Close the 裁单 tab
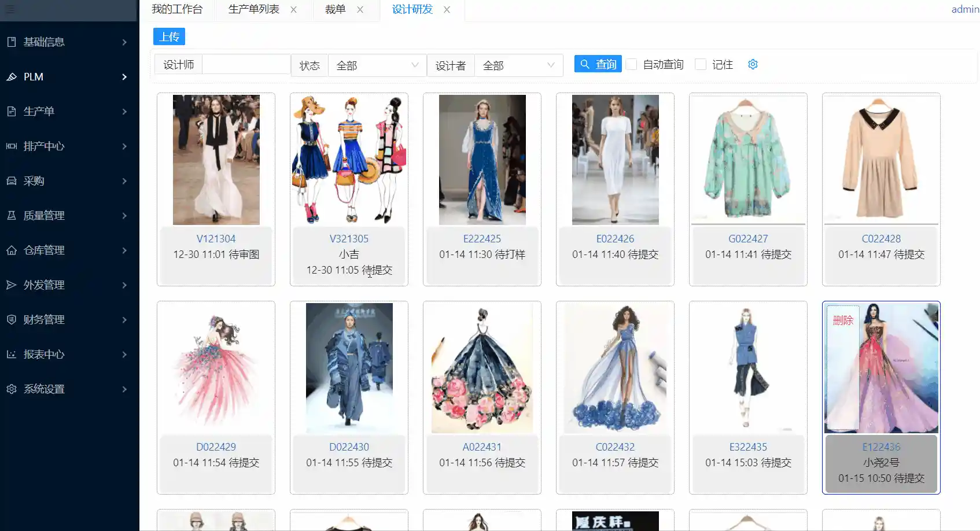The image size is (980, 531). 360,10
